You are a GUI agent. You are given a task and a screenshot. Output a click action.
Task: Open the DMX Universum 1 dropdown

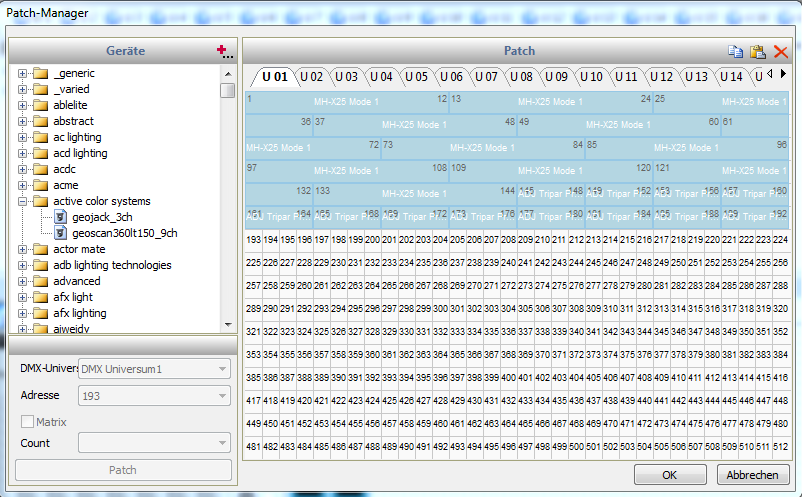tap(154, 369)
